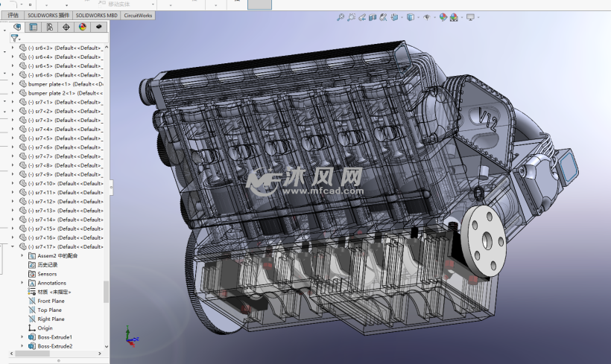This screenshot has height=364, width=611.
Task: Expand the Annotations folder
Action: coord(22,283)
